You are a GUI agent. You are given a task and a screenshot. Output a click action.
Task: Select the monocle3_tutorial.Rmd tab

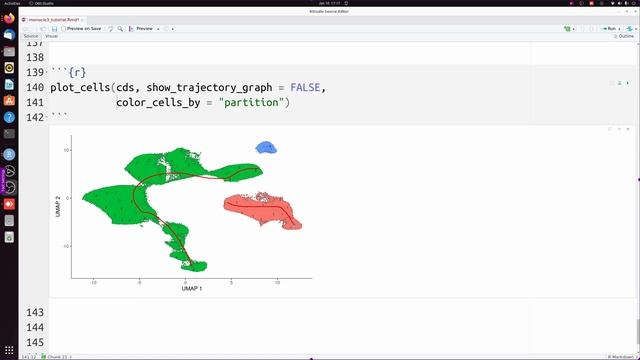53,20
